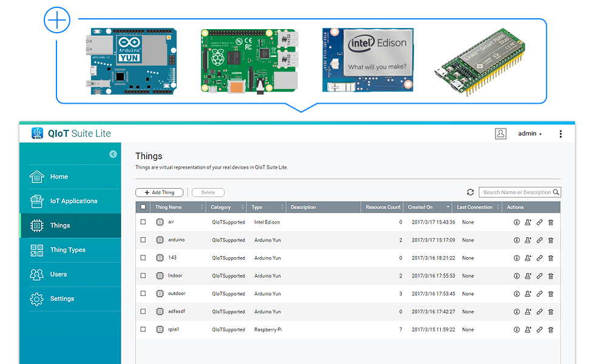Viewport: 595px width, 364px height.
Task: Click the rule/alarm icon for the Indoor thing
Action: [x=527, y=275]
